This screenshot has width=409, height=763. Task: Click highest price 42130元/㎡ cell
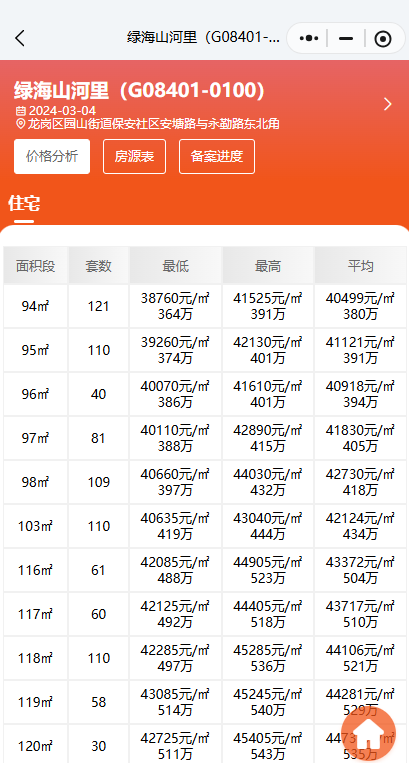(x=268, y=350)
